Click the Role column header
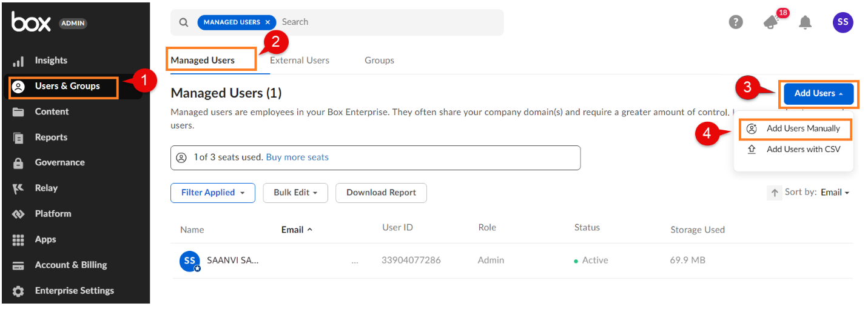This screenshot has width=868, height=309. pos(487,227)
